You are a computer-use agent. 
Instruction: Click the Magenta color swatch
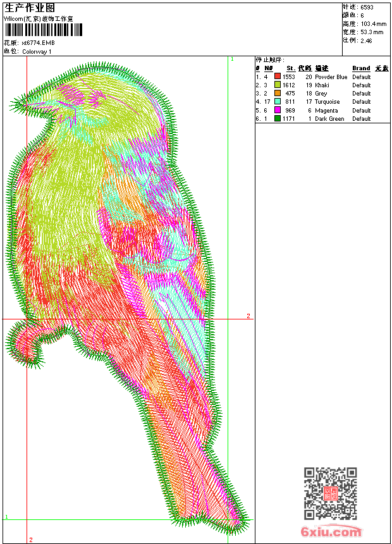tap(278, 110)
